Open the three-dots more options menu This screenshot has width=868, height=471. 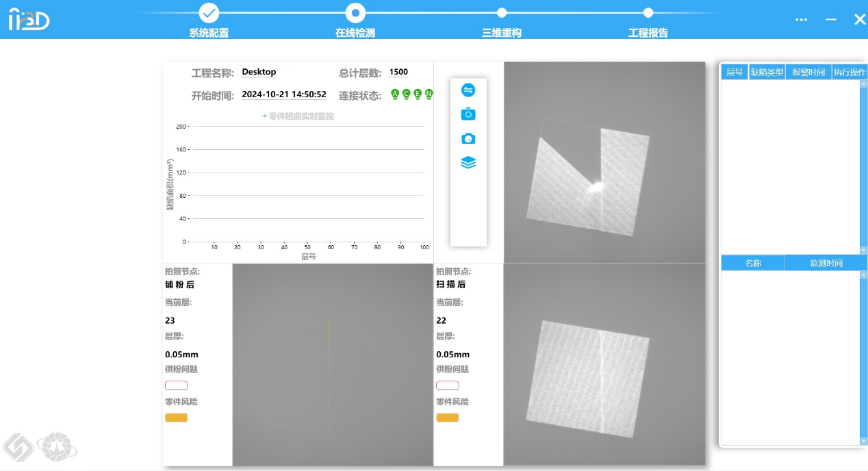point(801,20)
